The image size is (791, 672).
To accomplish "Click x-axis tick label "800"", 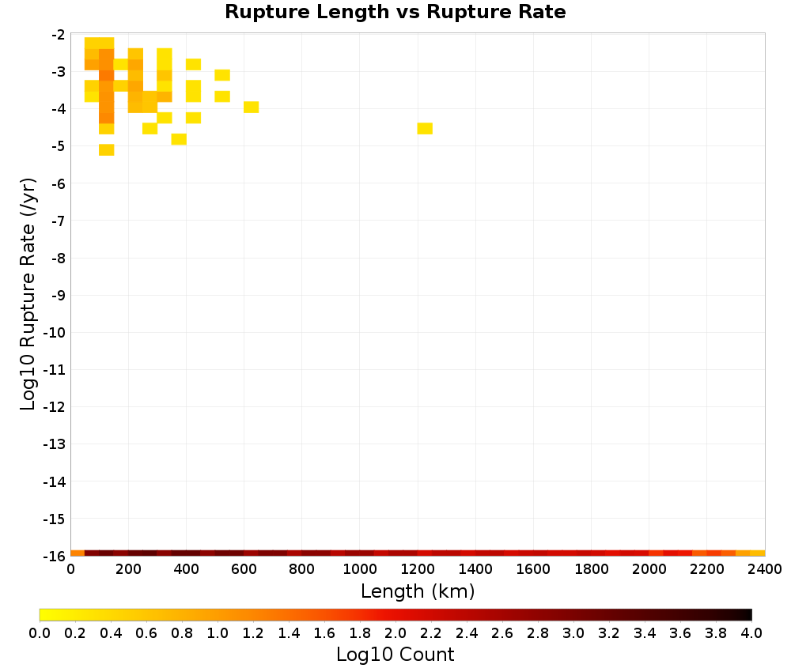I will pyautogui.click(x=301, y=569).
